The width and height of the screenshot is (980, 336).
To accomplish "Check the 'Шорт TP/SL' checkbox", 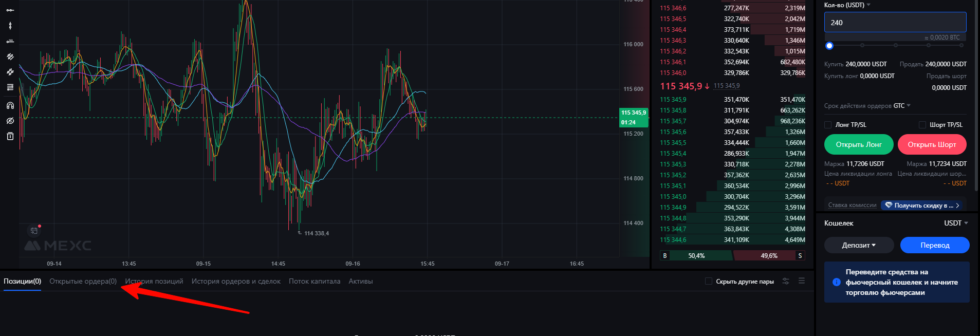I will click(922, 125).
